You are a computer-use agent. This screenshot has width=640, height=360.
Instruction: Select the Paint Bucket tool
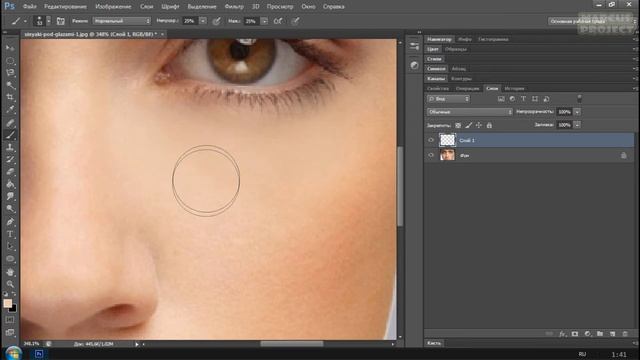(10, 184)
